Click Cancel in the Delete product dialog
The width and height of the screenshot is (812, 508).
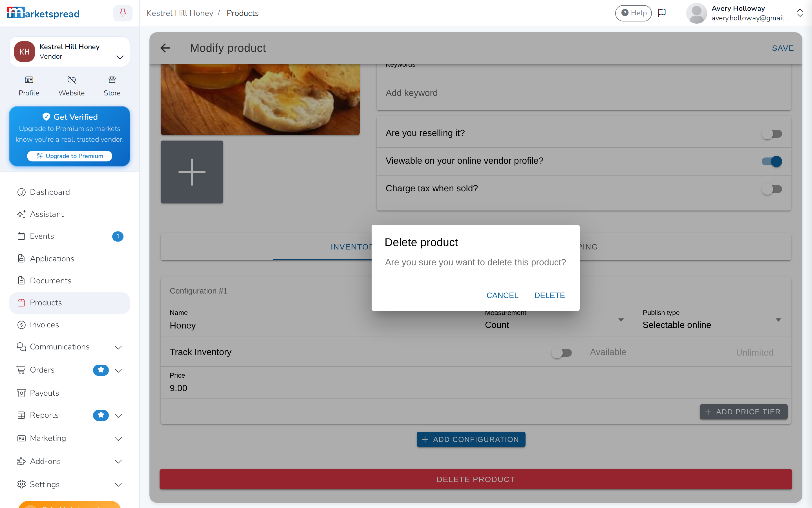coord(502,295)
